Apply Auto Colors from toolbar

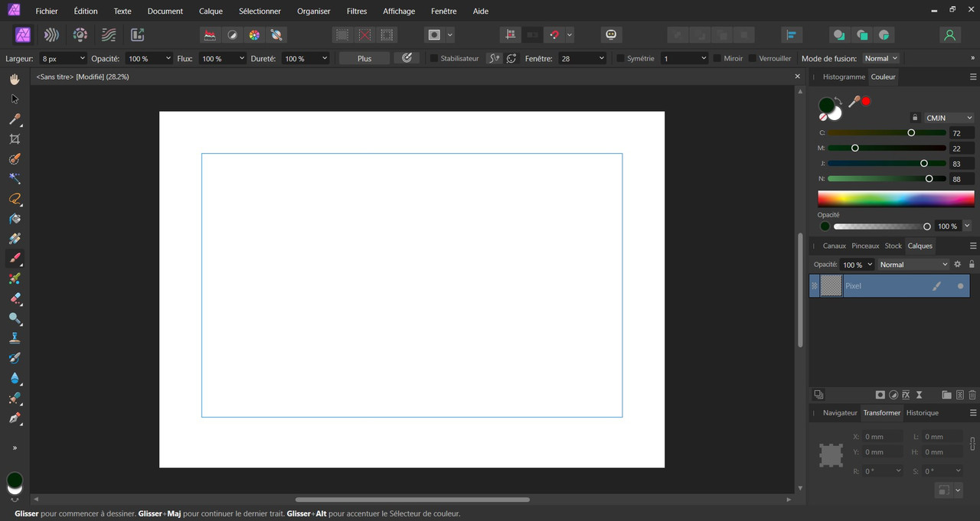(254, 34)
